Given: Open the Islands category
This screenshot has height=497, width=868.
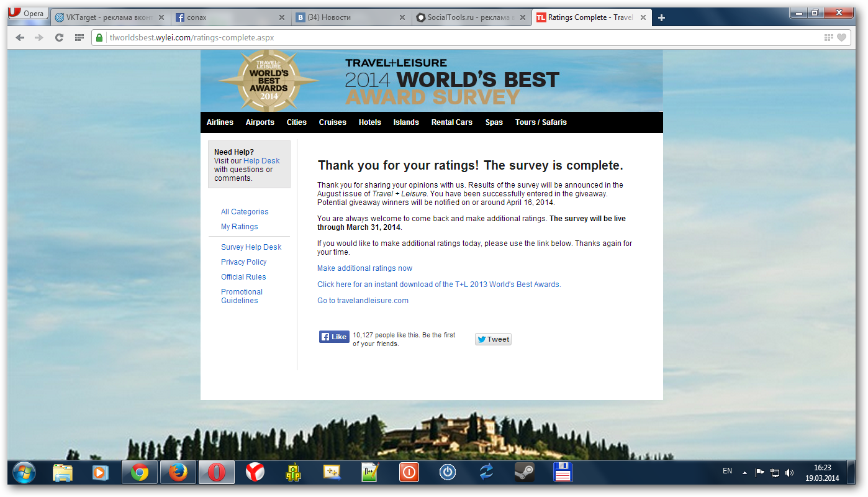Looking at the screenshot, I should [406, 122].
